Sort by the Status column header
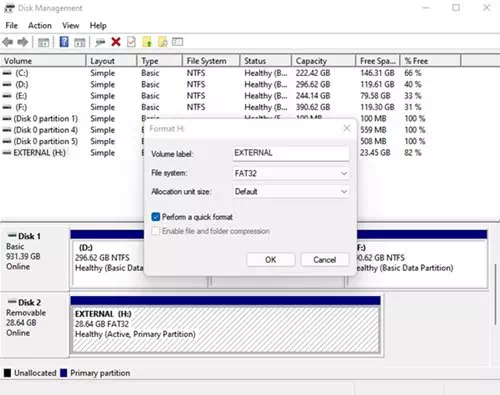This screenshot has width=500, height=395. pos(266,61)
